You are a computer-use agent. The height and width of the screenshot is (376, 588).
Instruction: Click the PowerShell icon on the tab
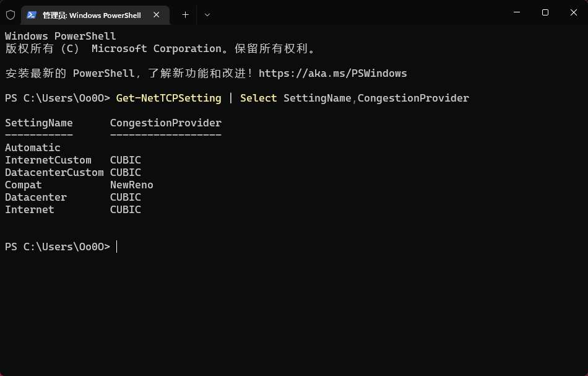click(32, 15)
